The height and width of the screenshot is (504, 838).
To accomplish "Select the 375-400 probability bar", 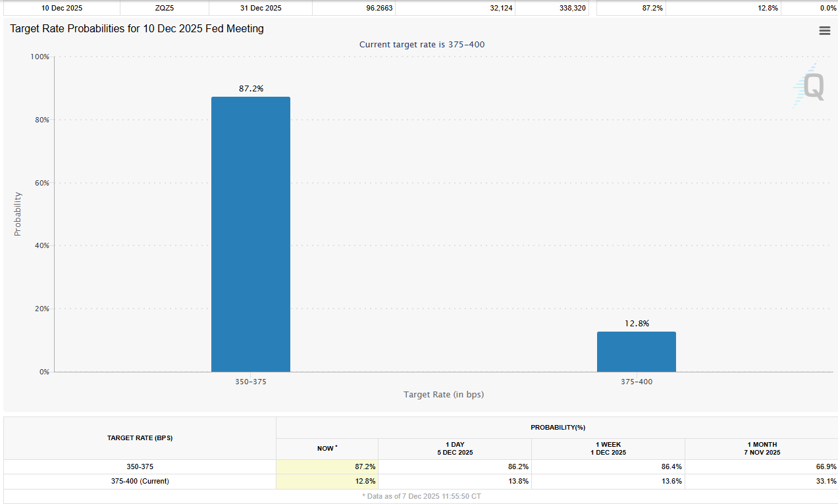I will tap(636, 351).
